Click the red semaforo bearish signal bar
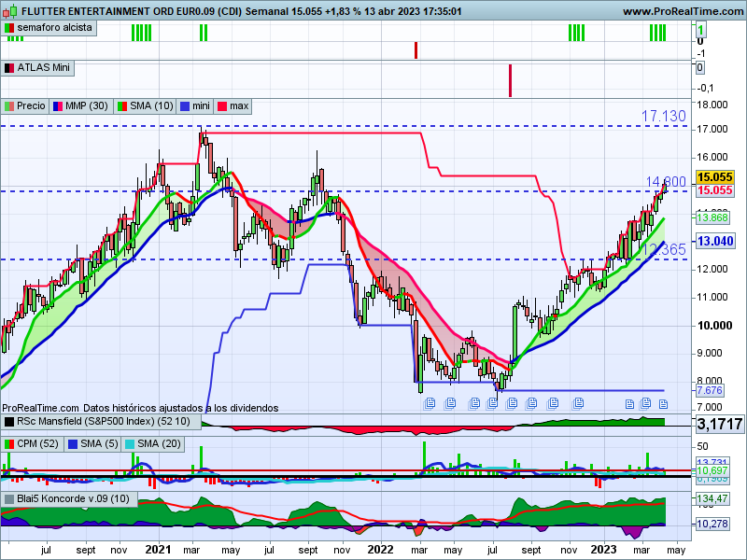The width and height of the screenshot is (747, 560). (416, 50)
